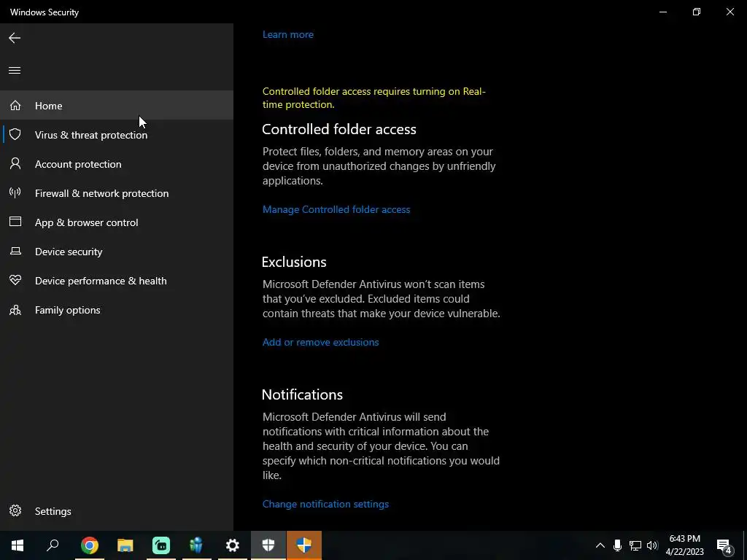Open Settings gear in taskbar
The height and width of the screenshot is (560, 747).
pyautogui.click(x=233, y=545)
